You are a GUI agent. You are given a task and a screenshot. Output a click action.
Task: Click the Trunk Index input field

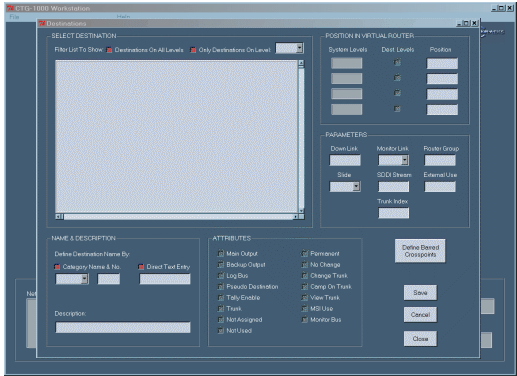click(x=393, y=213)
